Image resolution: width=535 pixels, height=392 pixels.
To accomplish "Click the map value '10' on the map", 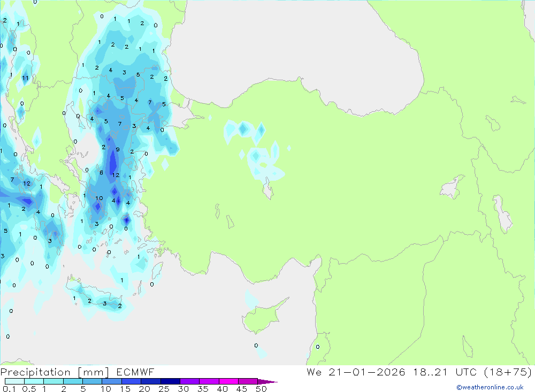I will tap(99, 198).
